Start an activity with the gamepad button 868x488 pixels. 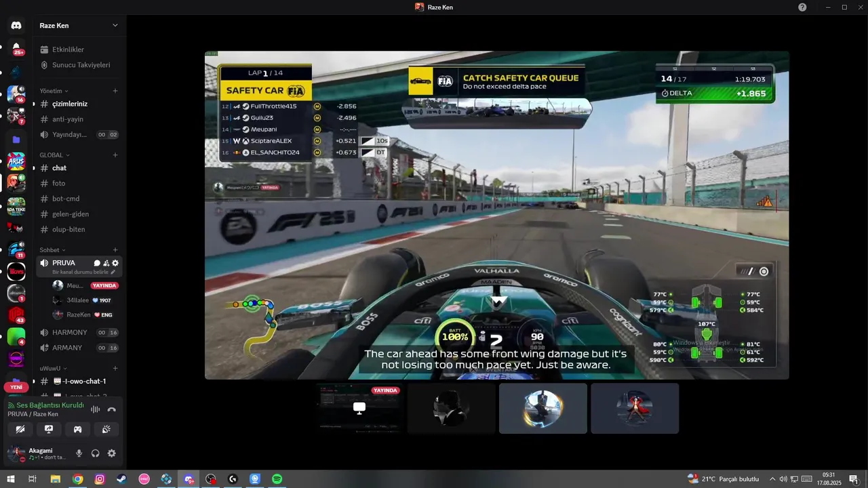[x=78, y=429]
